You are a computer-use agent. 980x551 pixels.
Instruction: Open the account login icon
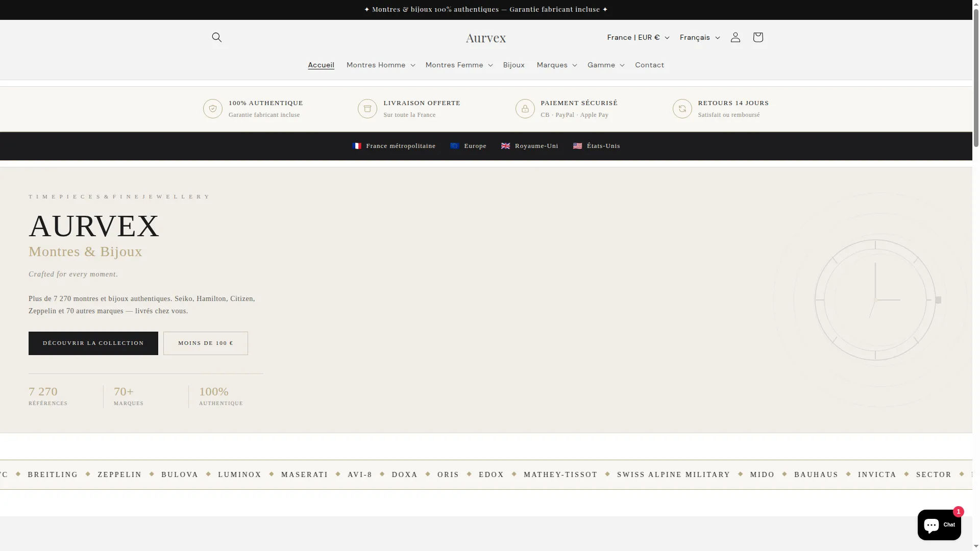click(735, 37)
